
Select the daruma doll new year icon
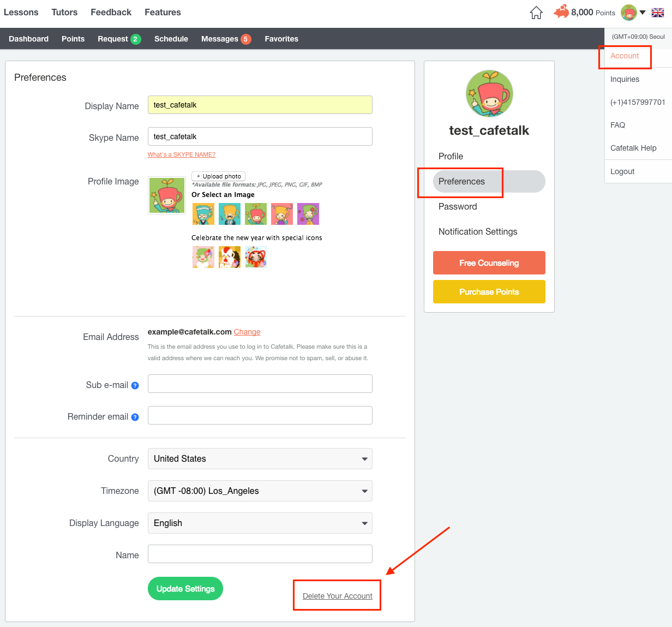[x=256, y=257]
